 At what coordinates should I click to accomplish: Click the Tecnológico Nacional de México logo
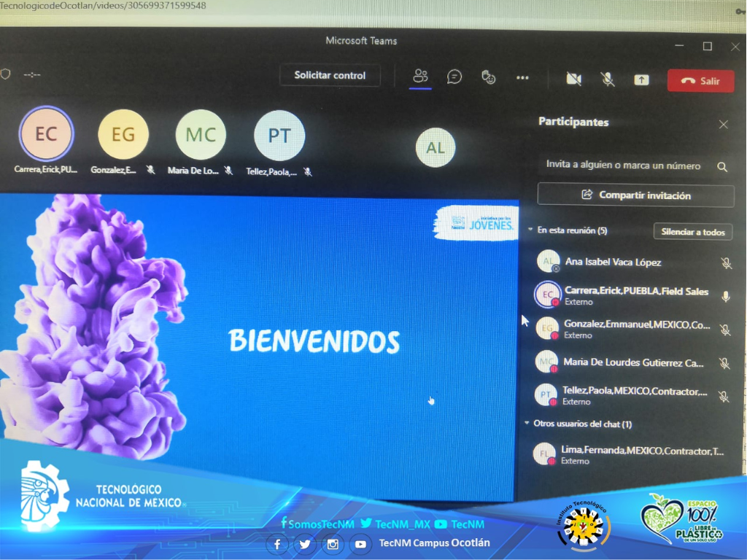(x=102, y=495)
